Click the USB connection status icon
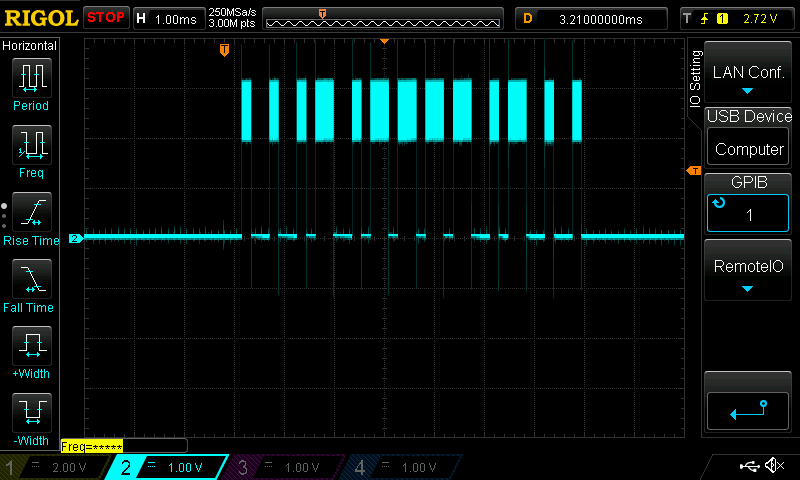The height and width of the screenshot is (480, 800). 749,466
